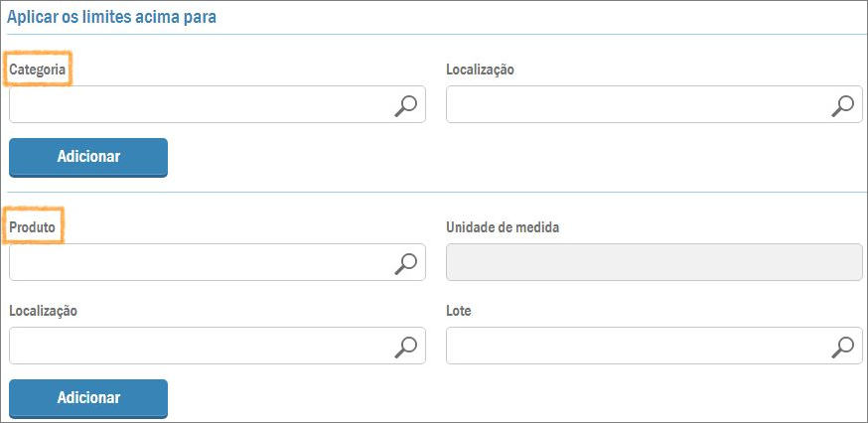This screenshot has height=423, width=868.
Task: Click the Localização label above Adicionar in product section
Action: click(43, 311)
